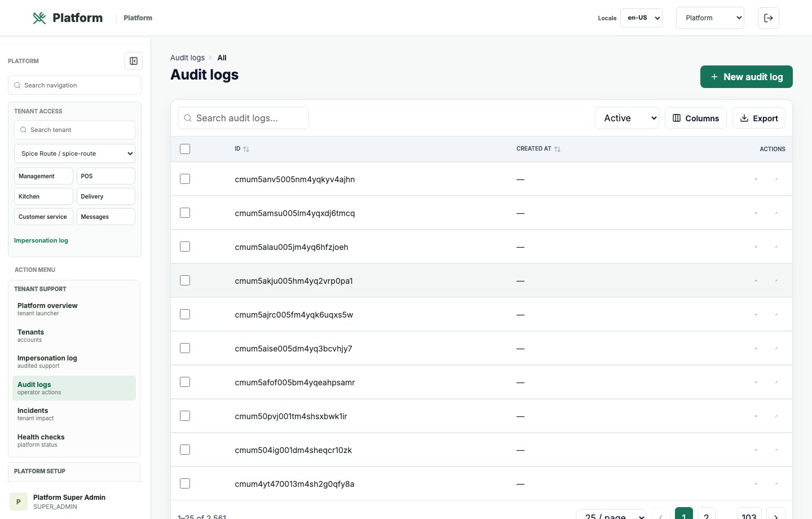Check the row cmum5amsu005lm4yqxdj6tmcq

[185, 213]
